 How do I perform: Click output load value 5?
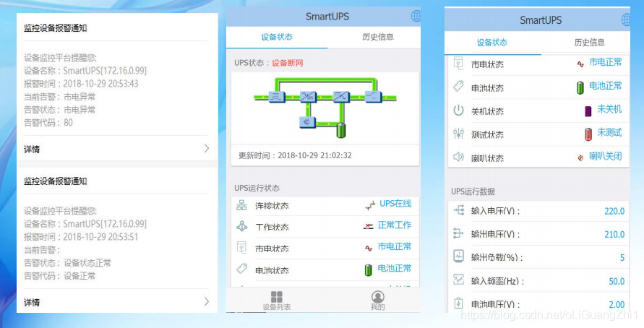point(622,258)
